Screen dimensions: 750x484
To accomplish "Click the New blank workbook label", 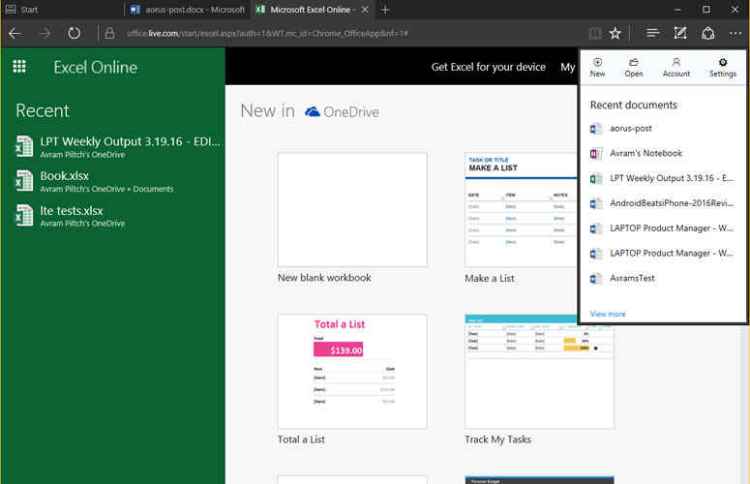I will click(x=324, y=278).
